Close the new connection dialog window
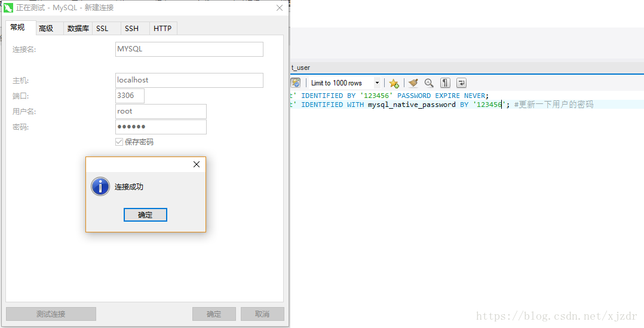This screenshot has width=644, height=328. pyautogui.click(x=280, y=8)
